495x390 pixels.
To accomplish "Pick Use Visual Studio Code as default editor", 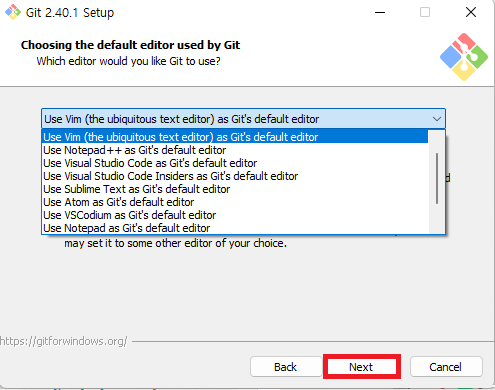I will pyautogui.click(x=235, y=163).
